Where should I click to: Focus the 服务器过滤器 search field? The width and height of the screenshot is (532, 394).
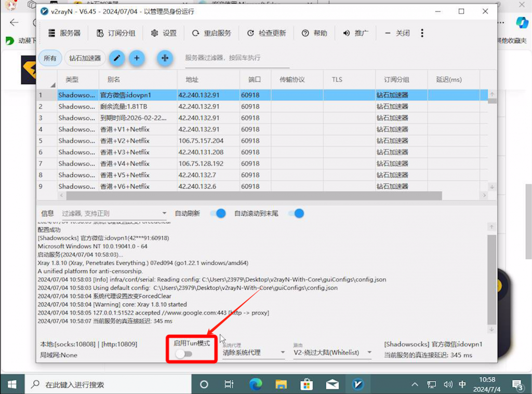click(x=237, y=58)
